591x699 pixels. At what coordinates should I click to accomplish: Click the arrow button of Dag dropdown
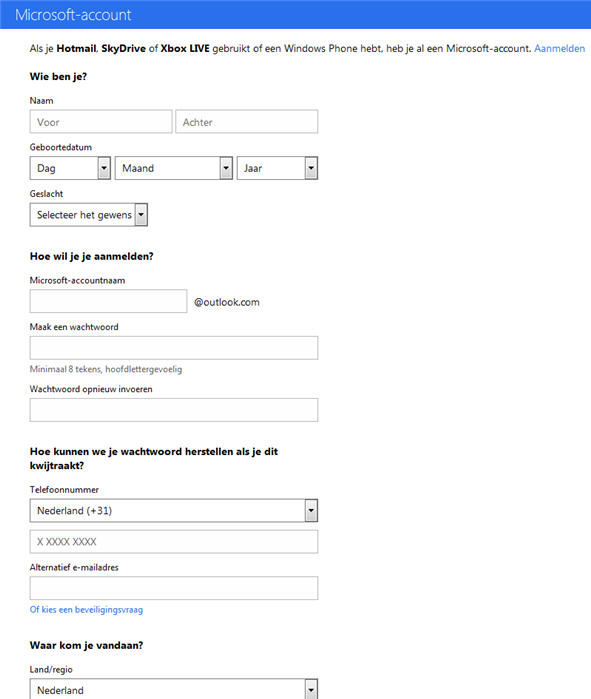pos(104,168)
